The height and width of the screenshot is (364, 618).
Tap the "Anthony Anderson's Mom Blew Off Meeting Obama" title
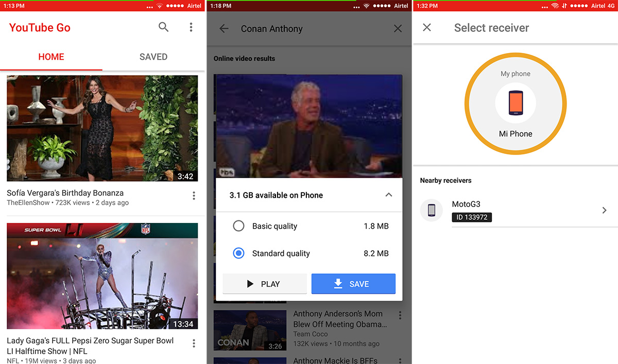[340, 319]
